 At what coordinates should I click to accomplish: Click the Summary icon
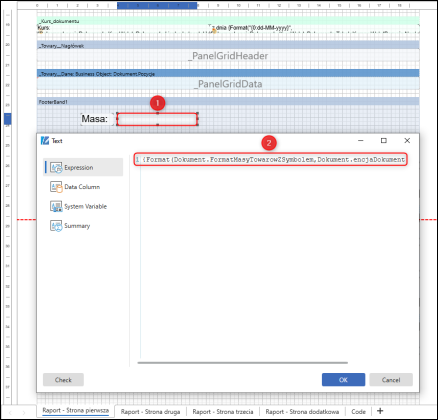(x=56, y=226)
